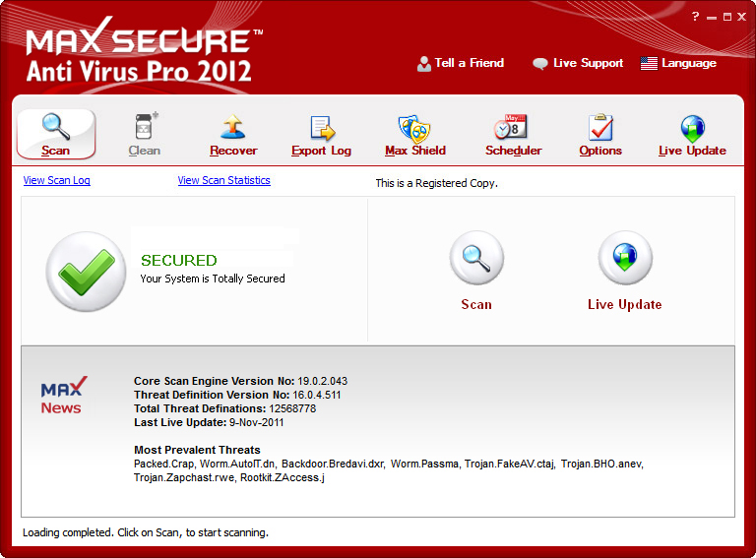Close the Max Secure window
The width and height of the screenshot is (756, 558).
(x=742, y=17)
